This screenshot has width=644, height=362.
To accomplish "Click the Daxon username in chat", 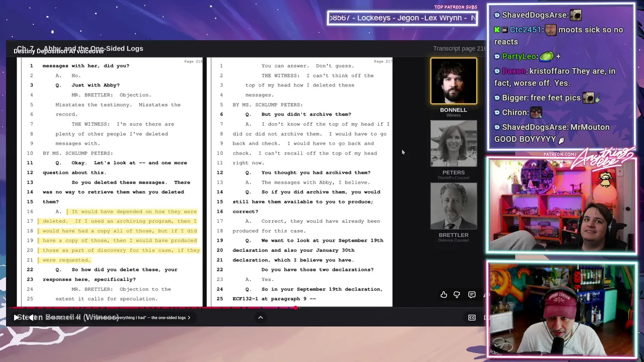I will (x=514, y=71).
